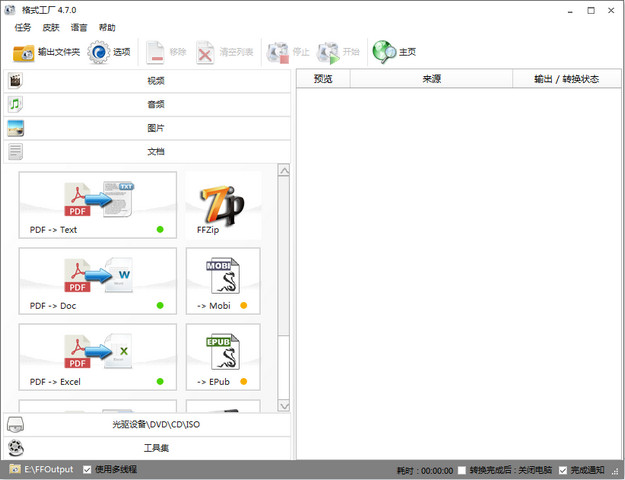The height and width of the screenshot is (480, 625).
Task: Click the toolset film reel icon
Action: point(16,448)
